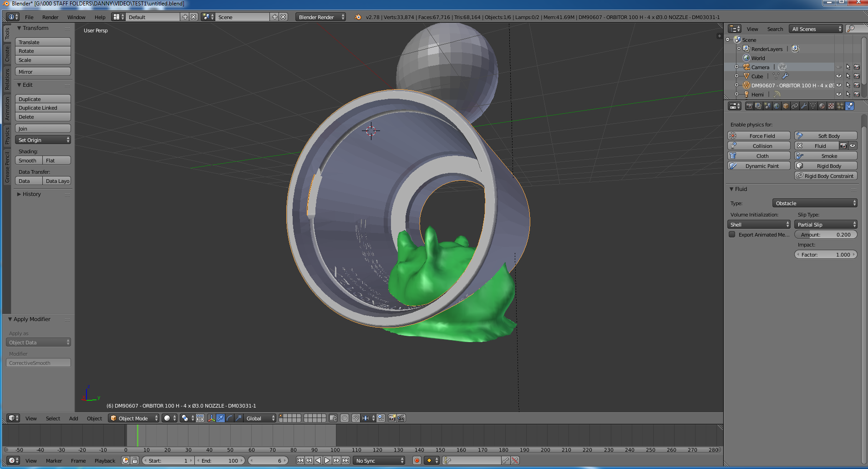The image size is (868, 469).
Task: Open the Help menu
Action: click(x=100, y=17)
